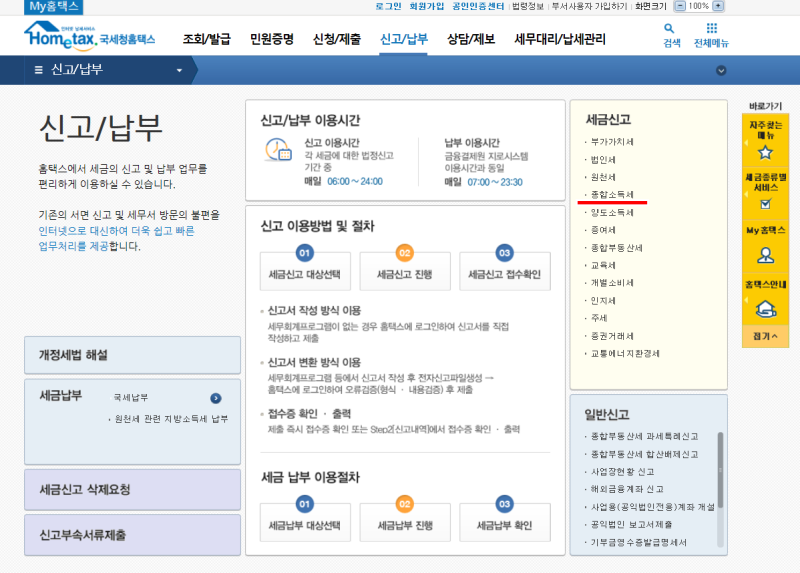Open the 자주찾는 메뉴 star icon
Image resolution: width=800 pixels, height=573 pixels.
765,153
